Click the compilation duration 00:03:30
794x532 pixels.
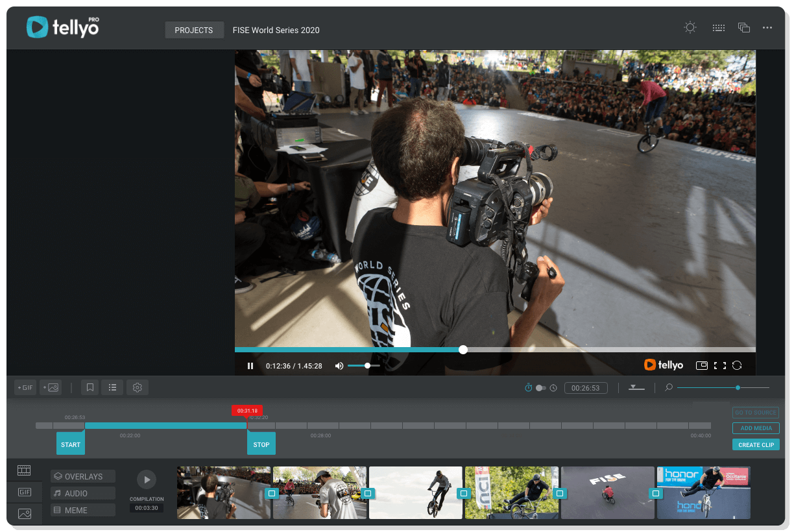(x=147, y=508)
